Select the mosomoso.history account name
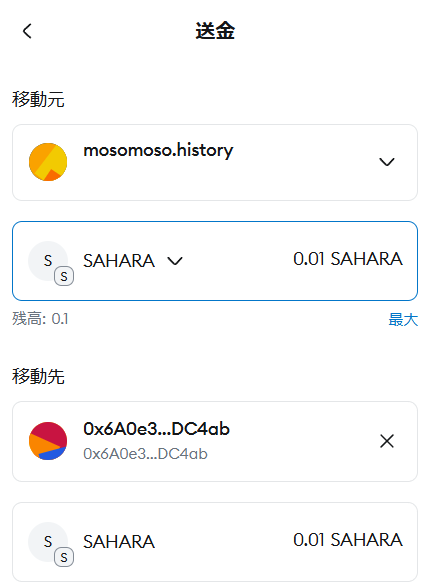 click(158, 150)
